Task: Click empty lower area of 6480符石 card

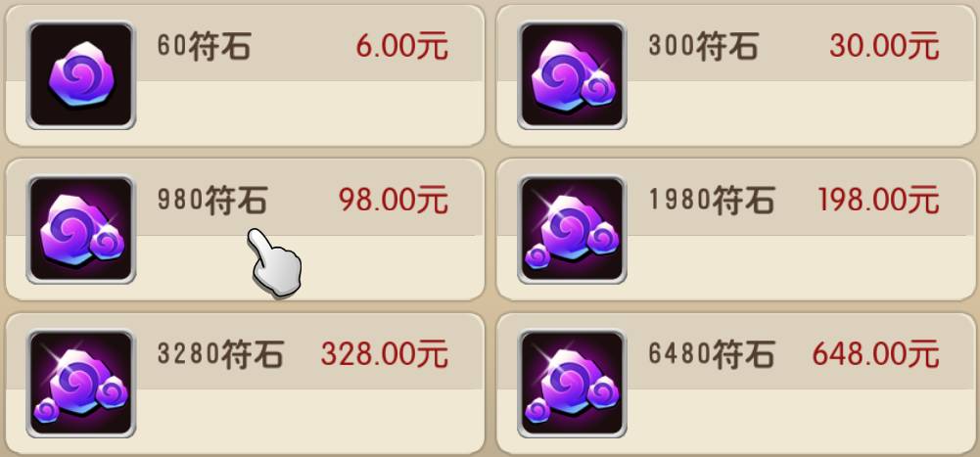Action: 800,420
